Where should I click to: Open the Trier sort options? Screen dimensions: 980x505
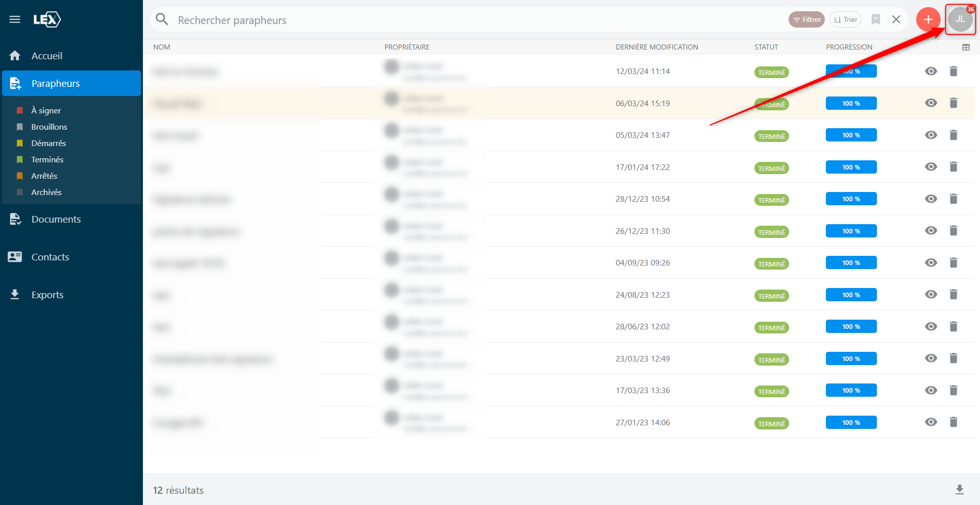[x=845, y=20]
